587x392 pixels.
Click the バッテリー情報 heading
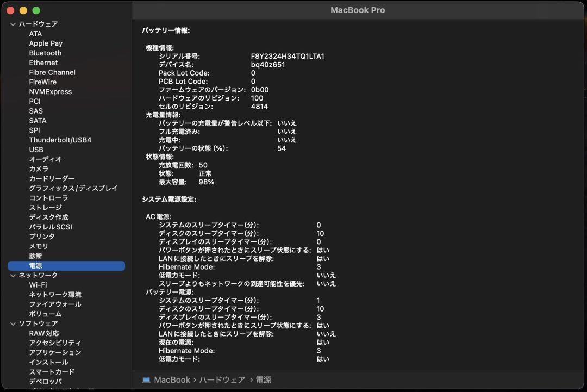tap(166, 30)
